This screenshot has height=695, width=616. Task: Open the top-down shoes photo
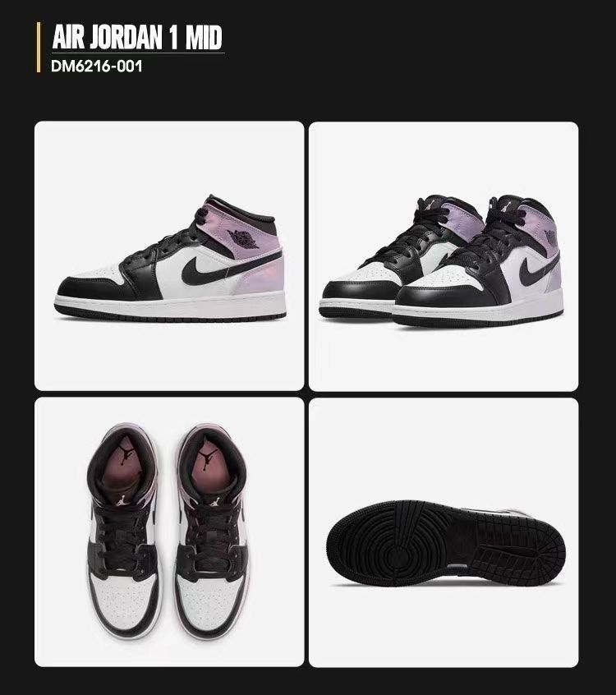click(x=169, y=532)
